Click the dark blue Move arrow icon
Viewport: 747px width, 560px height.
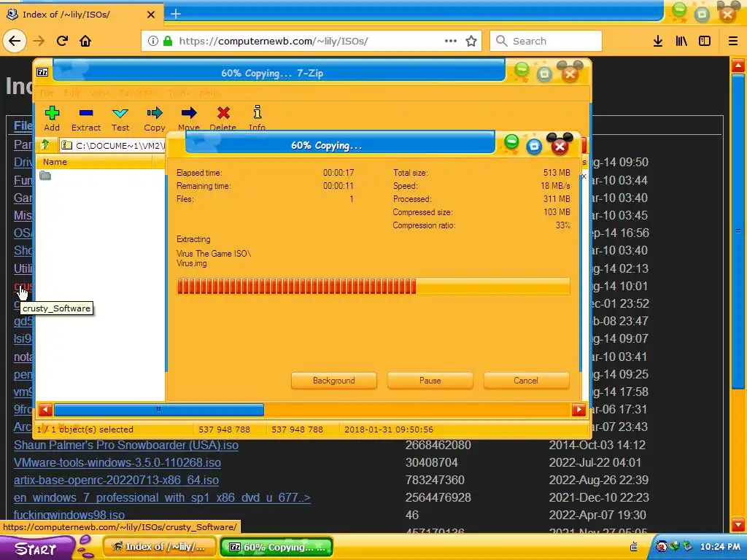pos(189,113)
